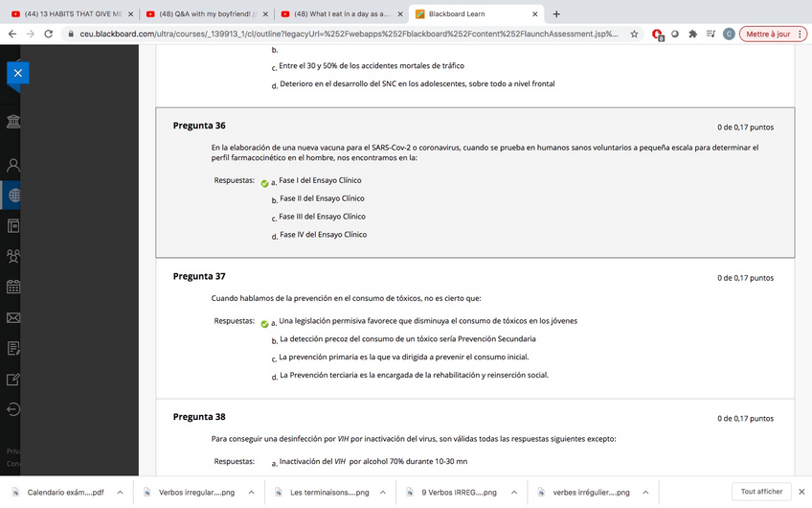Viewport: 812px width, 508px height.
Task: Open the Extensions puzzle icon
Action: [693, 35]
